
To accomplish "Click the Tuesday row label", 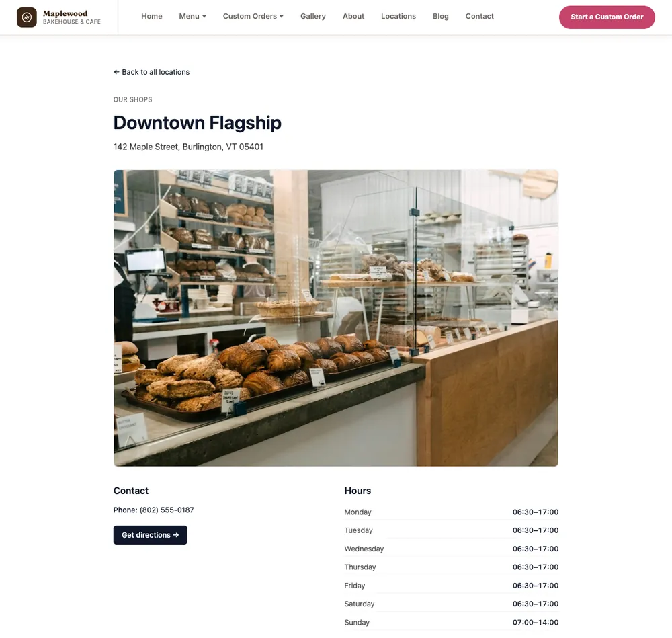I will point(358,530).
